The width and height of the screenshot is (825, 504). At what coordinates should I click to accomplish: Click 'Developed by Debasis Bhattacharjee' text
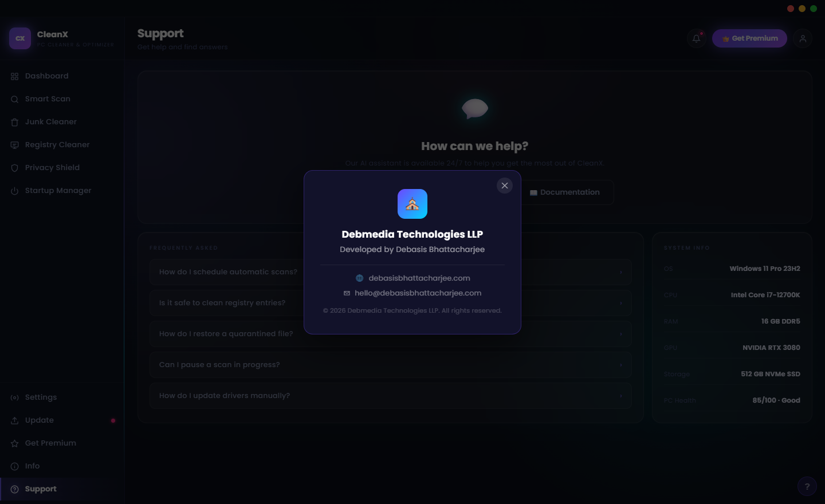412,250
